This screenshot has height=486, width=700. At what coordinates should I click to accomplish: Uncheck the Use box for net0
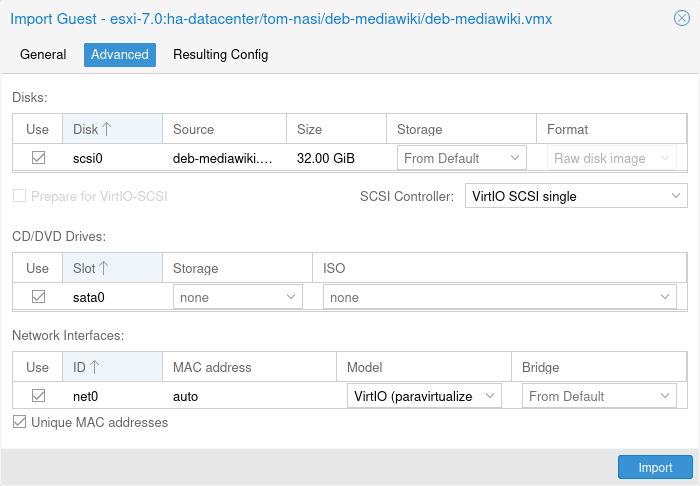point(38,396)
